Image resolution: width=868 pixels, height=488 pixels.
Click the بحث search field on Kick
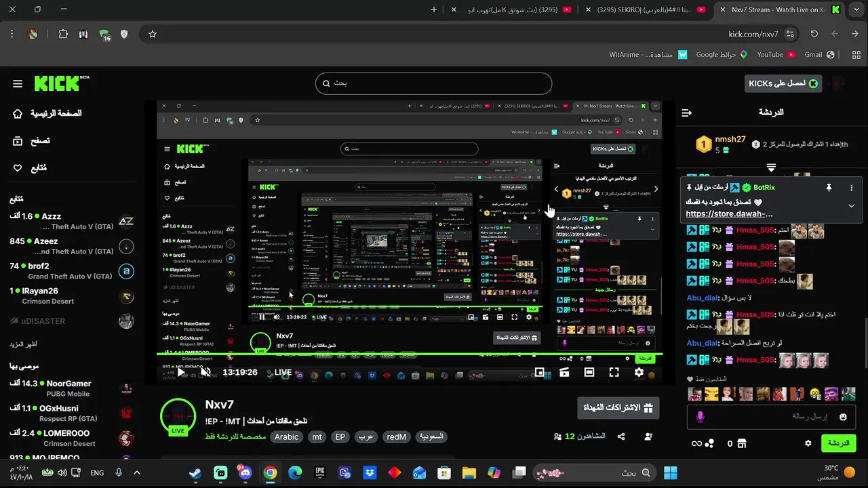(x=433, y=83)
